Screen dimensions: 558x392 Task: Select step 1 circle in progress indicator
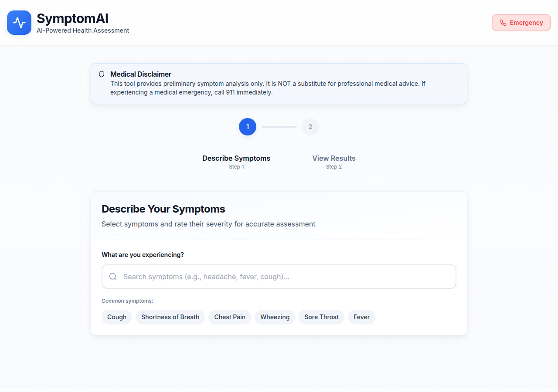coord(248,127)
